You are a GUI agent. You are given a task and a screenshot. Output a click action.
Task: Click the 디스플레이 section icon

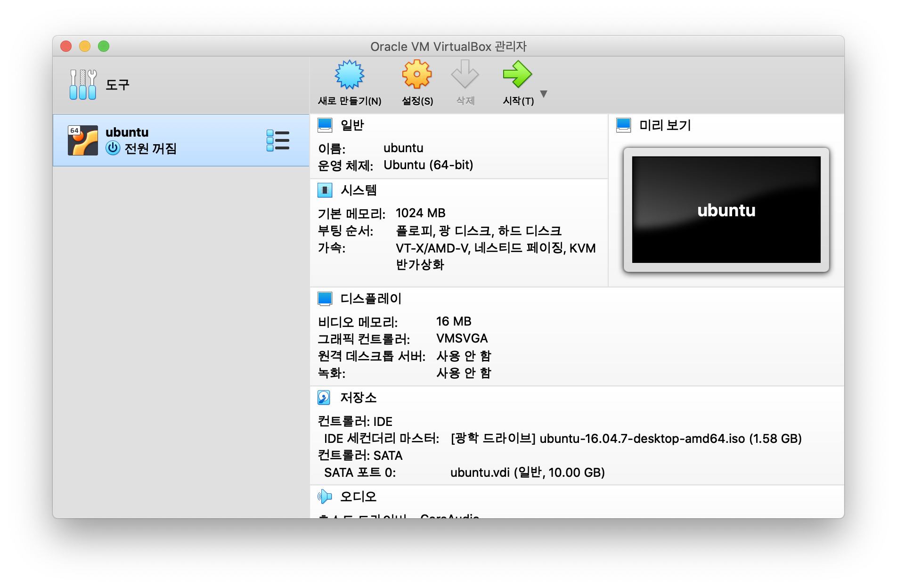(325, 298)
